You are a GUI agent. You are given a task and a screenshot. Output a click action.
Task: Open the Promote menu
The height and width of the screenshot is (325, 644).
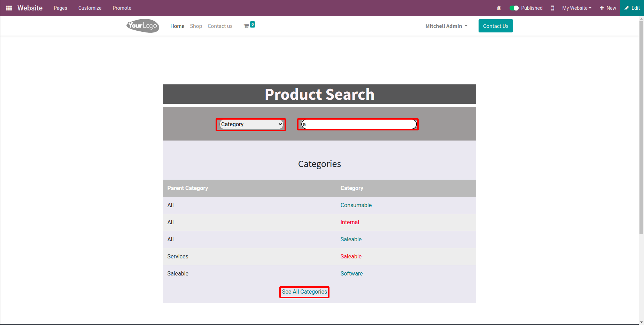point(122,8)
